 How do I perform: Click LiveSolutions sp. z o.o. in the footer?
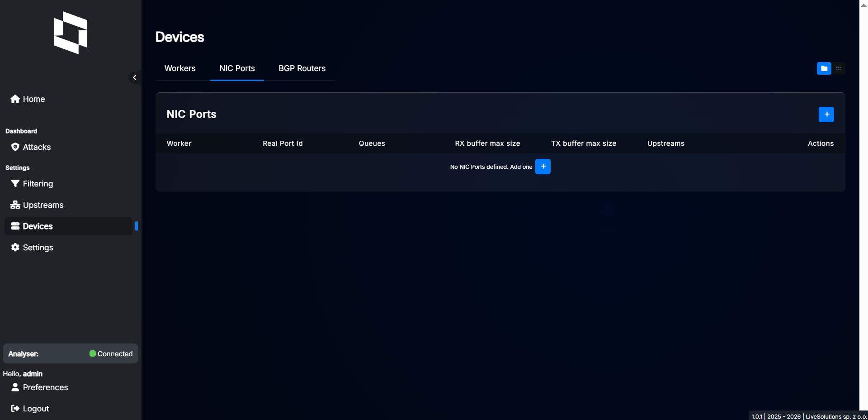click(835, 416)
